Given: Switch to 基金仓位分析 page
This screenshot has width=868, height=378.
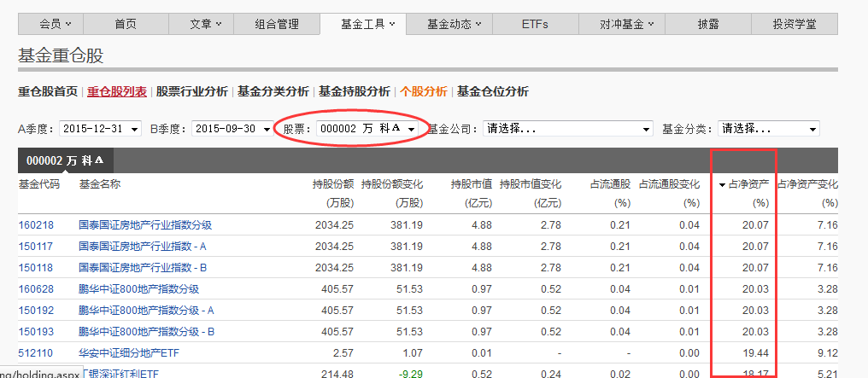Looking at the screenshot, I should 492,91.
